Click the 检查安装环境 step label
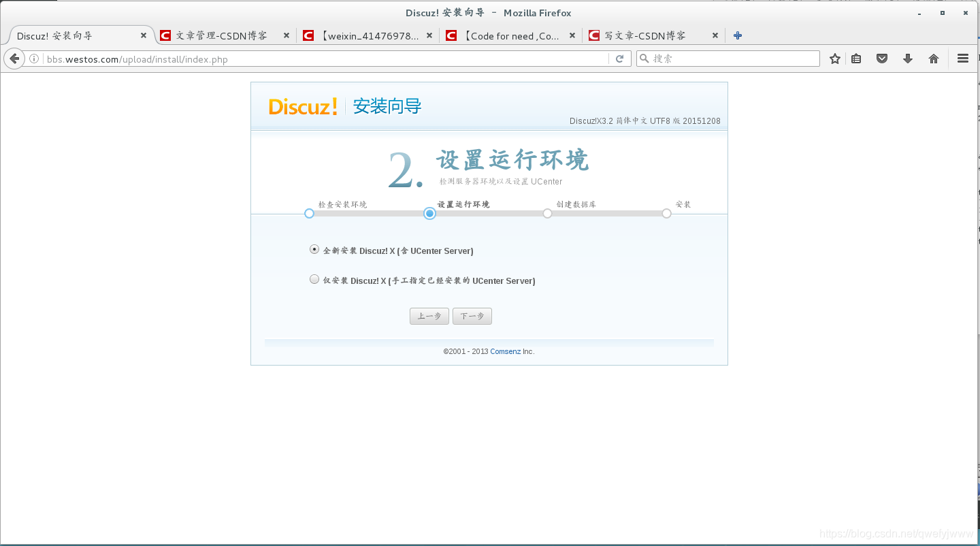980x546 pixels. [x=343, y=204]
